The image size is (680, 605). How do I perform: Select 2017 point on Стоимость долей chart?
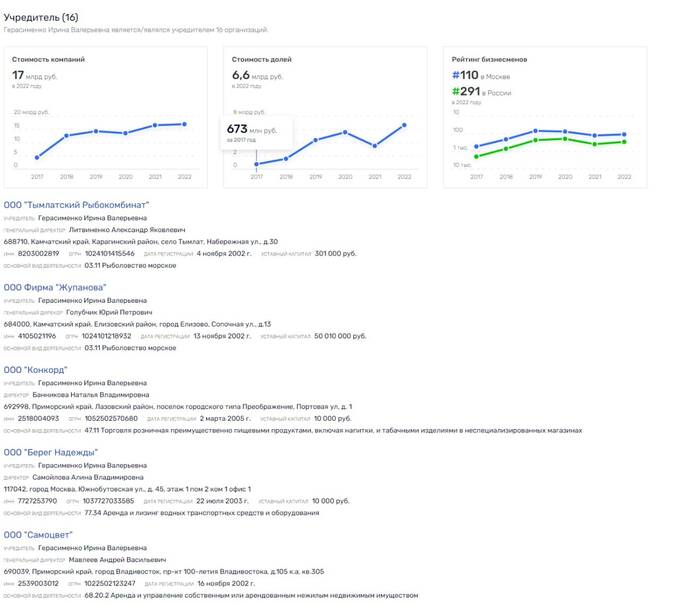point(256,164)
